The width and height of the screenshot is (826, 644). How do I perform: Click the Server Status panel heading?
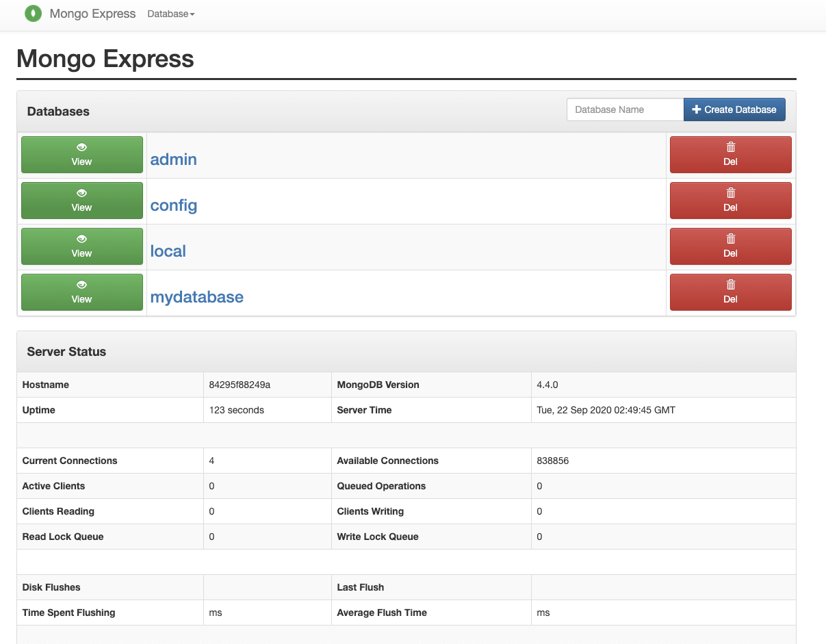66,352
